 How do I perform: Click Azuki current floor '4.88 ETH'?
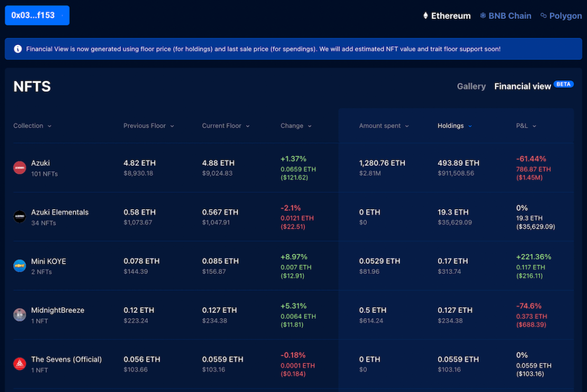coord(218,163)
